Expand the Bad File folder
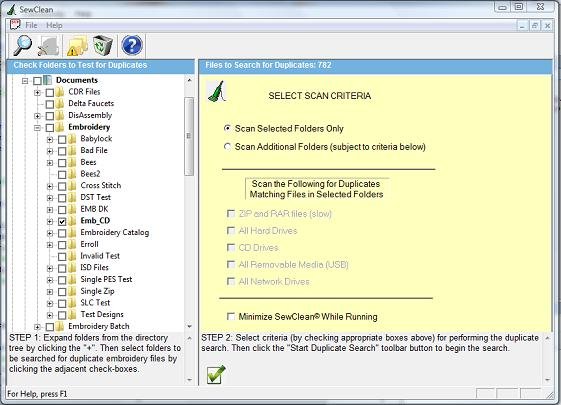The width and height of the screenshot is (561, 405). click(x=50, y=151)
